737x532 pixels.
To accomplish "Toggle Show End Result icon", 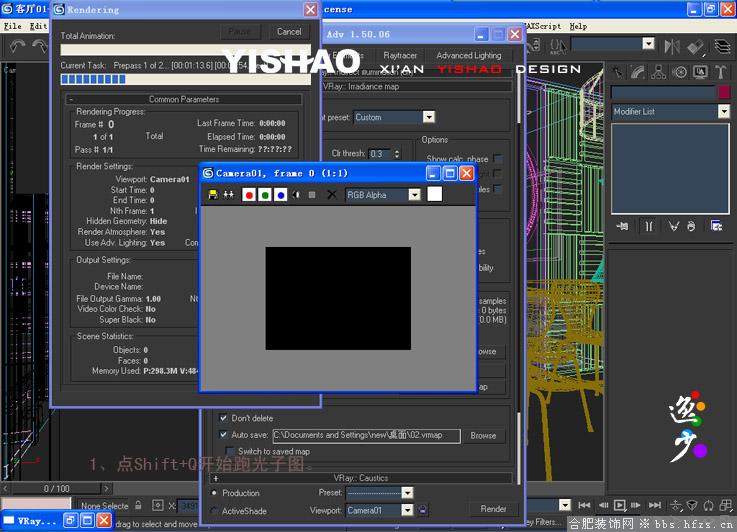I will (x=649, y=227).
